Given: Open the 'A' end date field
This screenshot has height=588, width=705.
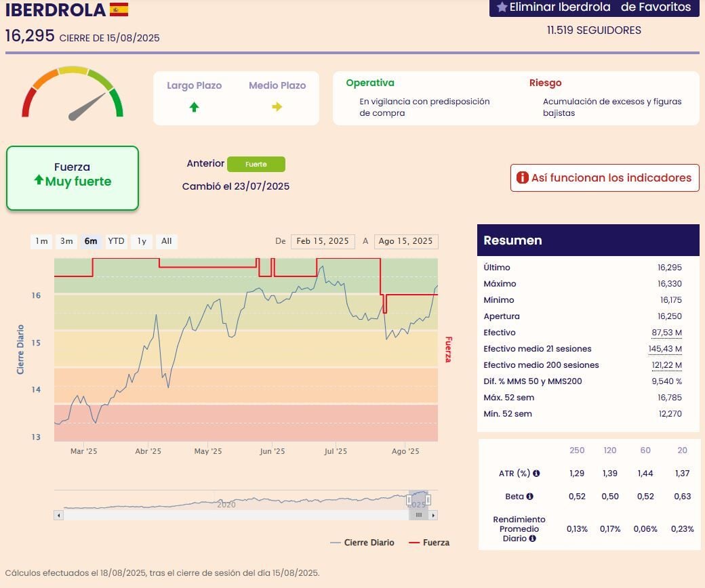Looking at the screenshot, I should click(x=405, y=242).
